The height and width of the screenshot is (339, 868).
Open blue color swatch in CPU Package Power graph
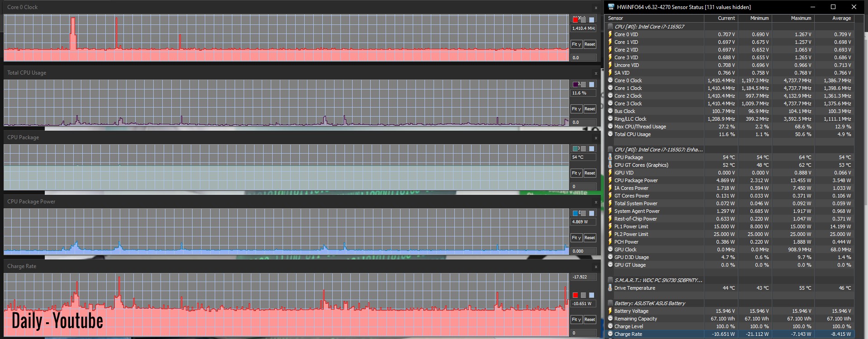tap(576, 213)
